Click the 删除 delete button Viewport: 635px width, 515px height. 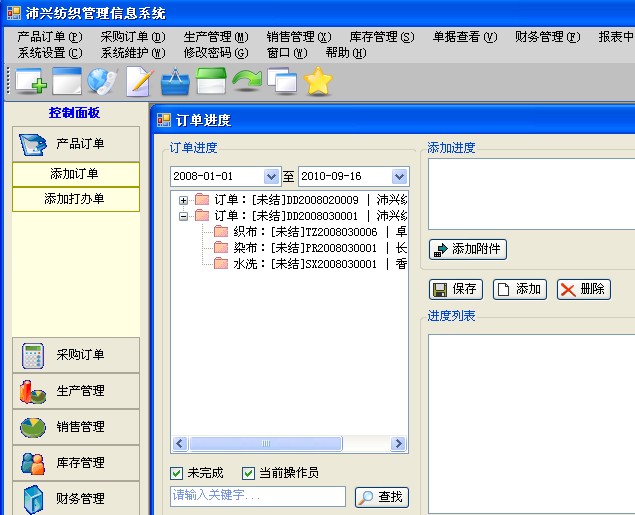[584, 289]
